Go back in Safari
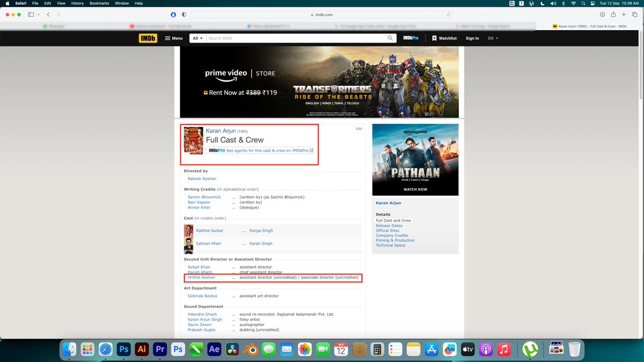 (x=48, y=14)
